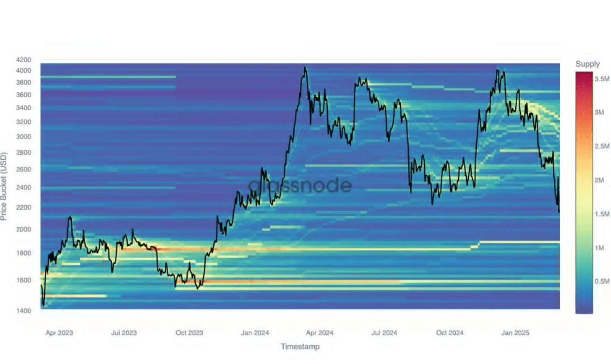Click the 1400 price axis label

[23, 311]
